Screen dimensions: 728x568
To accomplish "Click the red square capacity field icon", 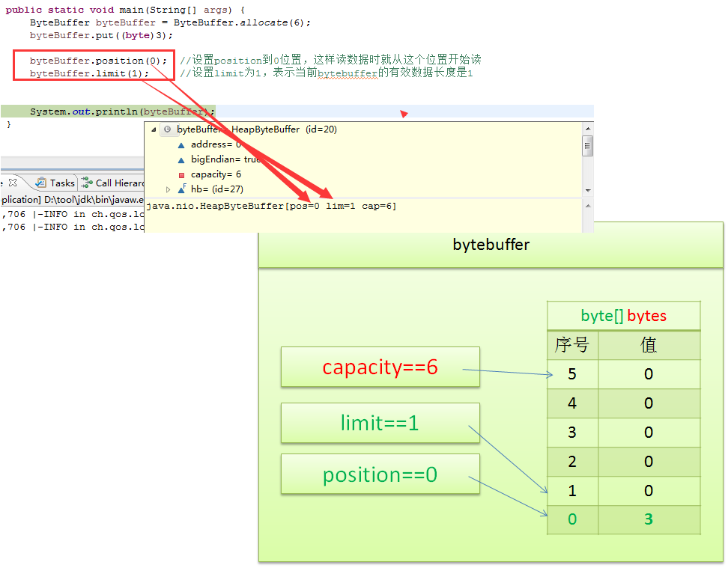I will click(181, 174).
